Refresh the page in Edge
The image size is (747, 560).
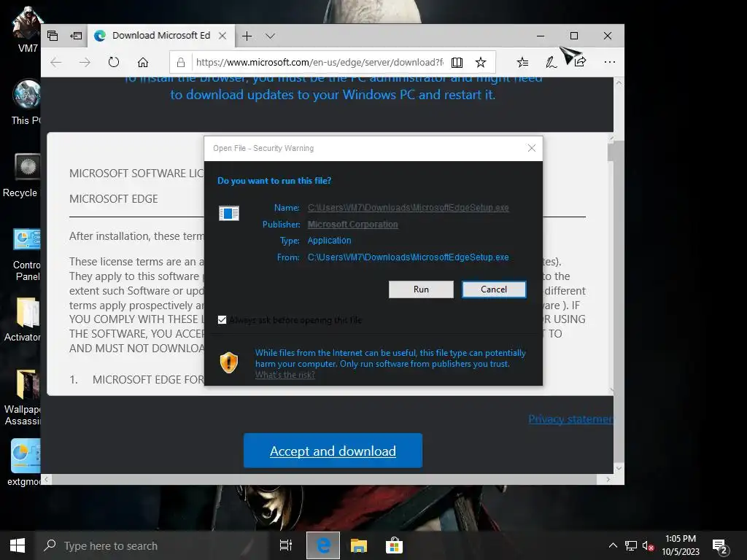[113, 63]
